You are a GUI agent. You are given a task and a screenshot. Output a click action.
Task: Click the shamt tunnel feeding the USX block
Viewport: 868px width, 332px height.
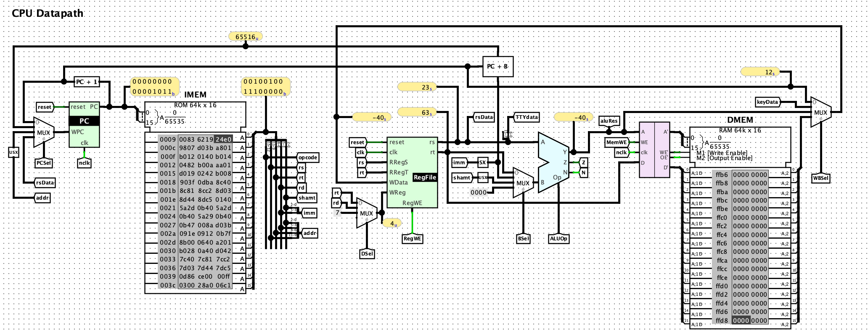(x=462, y=178)
